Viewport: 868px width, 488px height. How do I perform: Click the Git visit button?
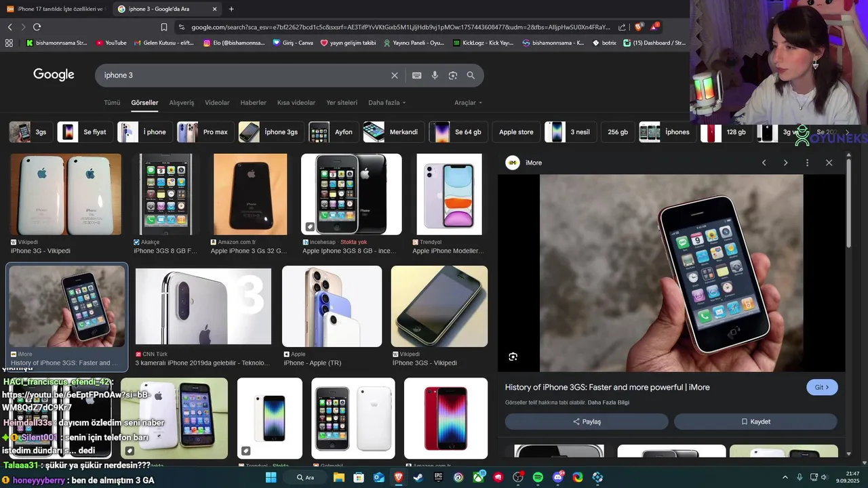coord(822,387)
